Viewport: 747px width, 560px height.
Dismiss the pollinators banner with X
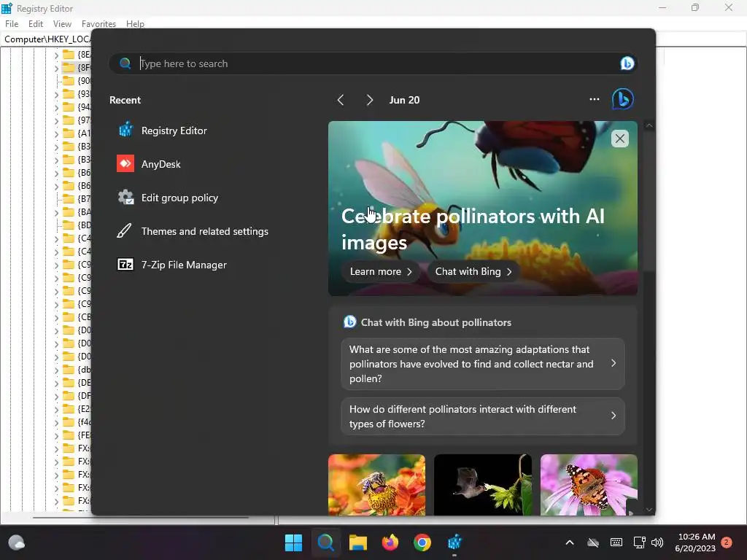click(619, 139)
